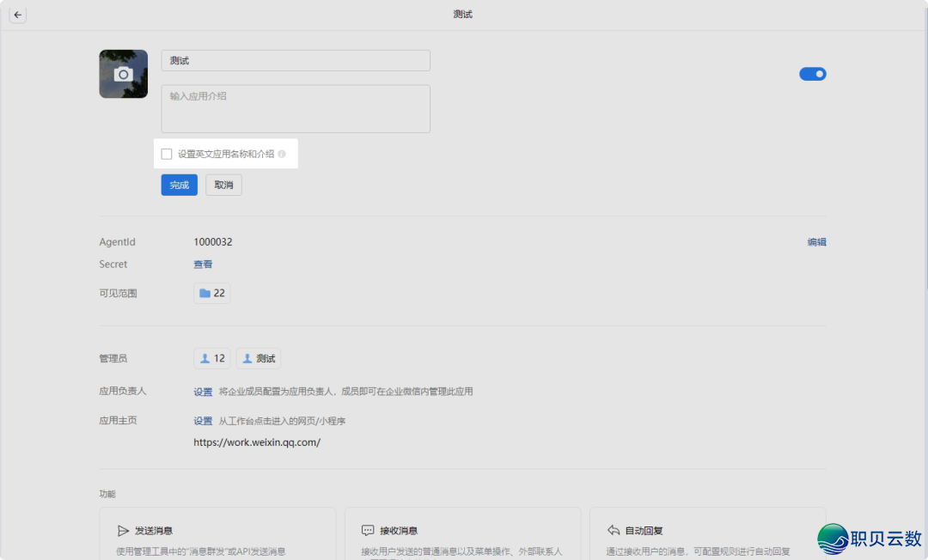Click the back arrow at top left

[x=17, y=14]
